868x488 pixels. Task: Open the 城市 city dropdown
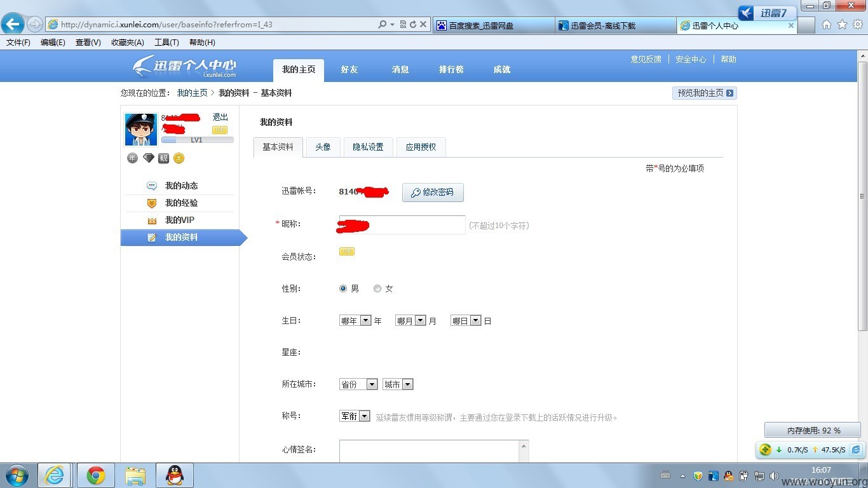tap(398, 384)
